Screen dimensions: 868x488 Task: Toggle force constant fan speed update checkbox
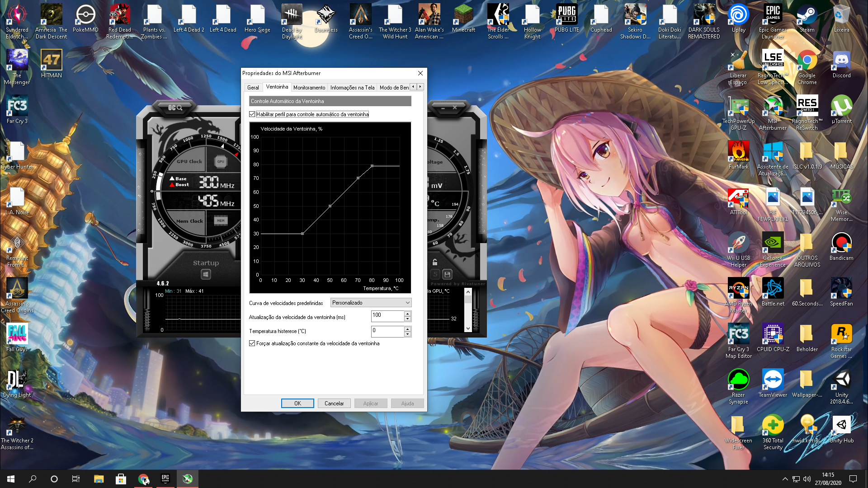pos(252,343)
